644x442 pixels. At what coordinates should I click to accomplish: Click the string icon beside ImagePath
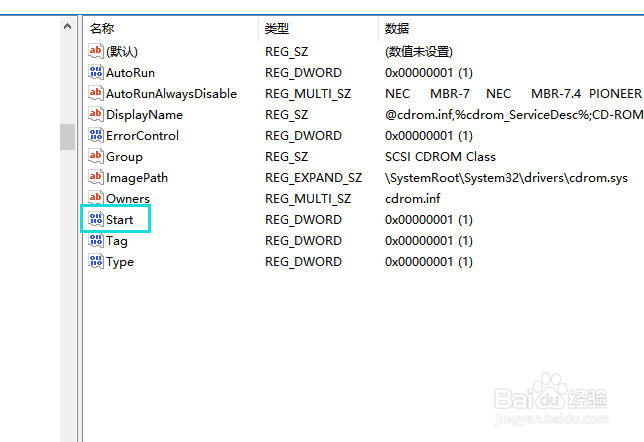[x=96, y=177]
